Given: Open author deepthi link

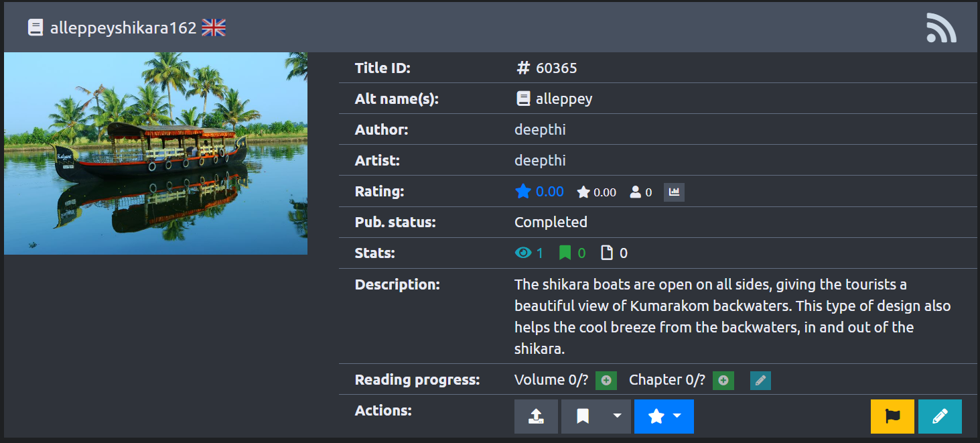Looking at the screenshot, I should [x=540, y=129].
